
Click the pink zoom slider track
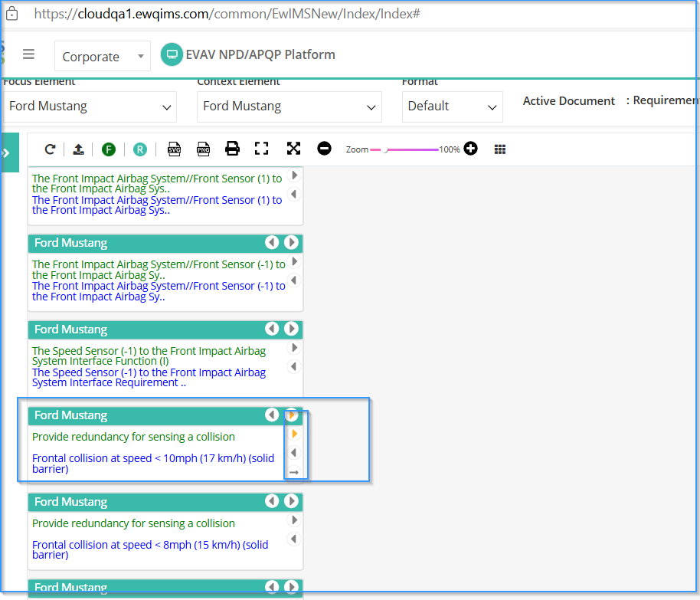404,149
